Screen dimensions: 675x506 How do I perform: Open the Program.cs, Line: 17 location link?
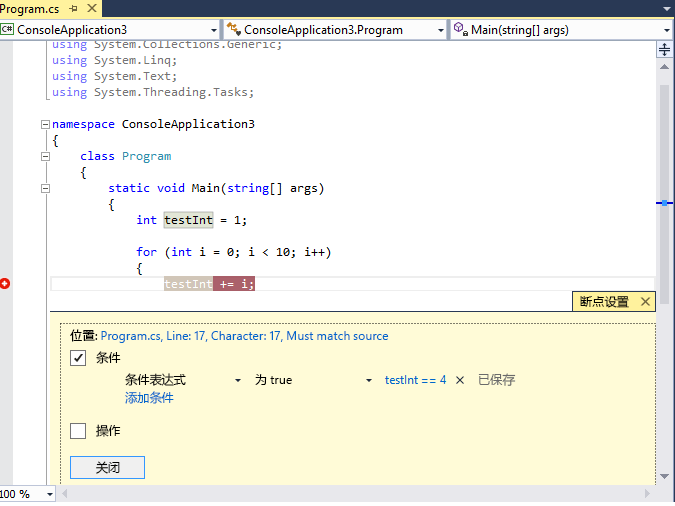click(244, 336)
